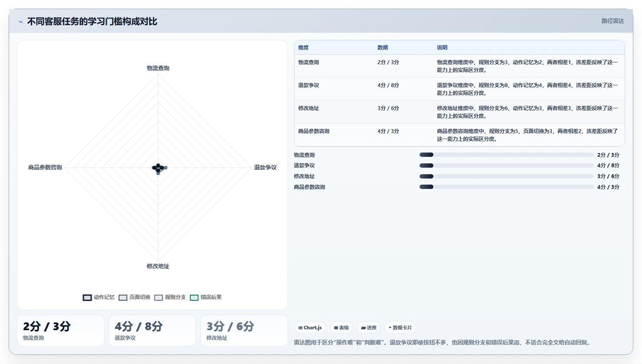Click the 修改地址 axis label on radar chart
The width and height of the screenshot is (642, 364).
pyautogui.click(x=158, y=266)
